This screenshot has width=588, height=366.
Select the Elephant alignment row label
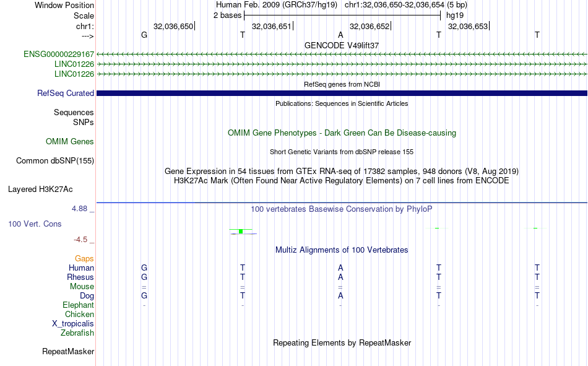tap(78, 305)
